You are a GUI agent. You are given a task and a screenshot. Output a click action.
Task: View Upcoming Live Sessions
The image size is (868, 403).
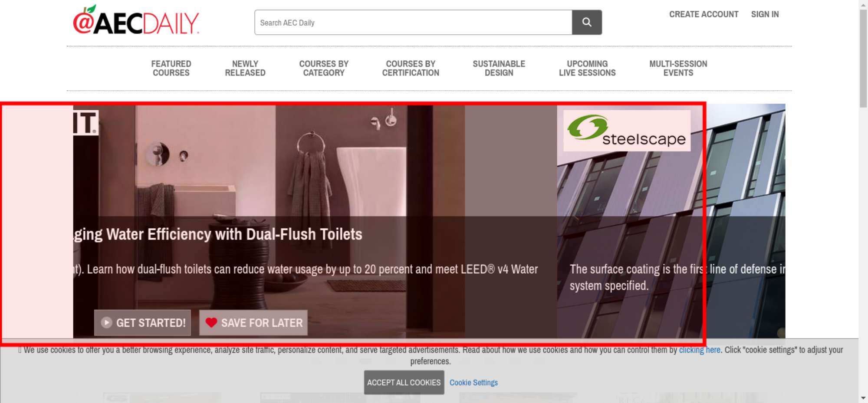coord(587,68)
